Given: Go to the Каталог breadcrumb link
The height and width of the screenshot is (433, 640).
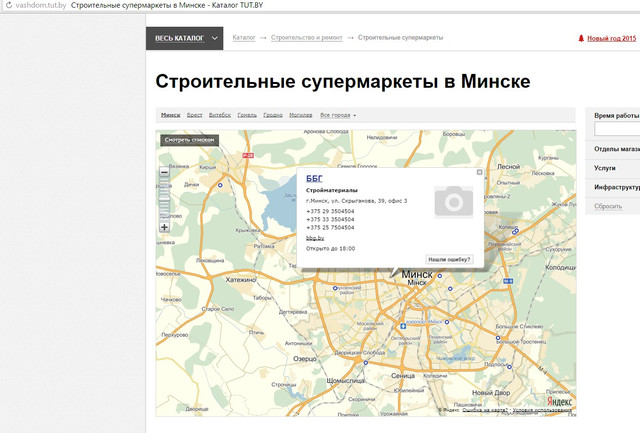Looking at the screenshot, I should pyautogui.click(x=244, y=38).
